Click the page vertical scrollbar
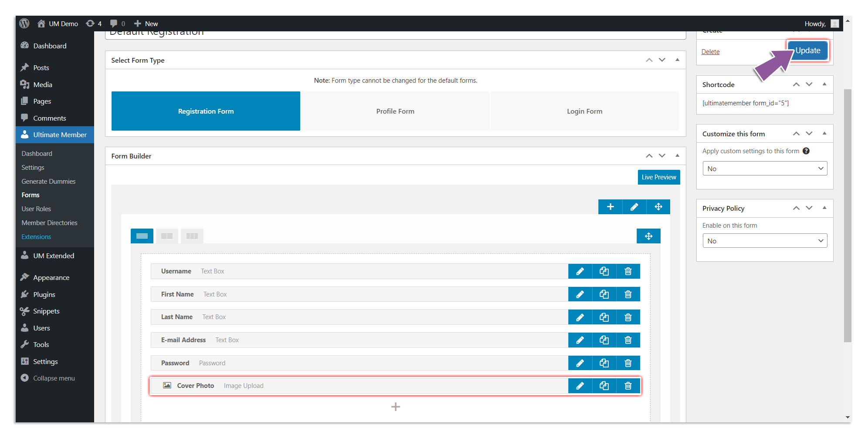The height and width of the screenshot is (438, 868). [x=848, y=216]
